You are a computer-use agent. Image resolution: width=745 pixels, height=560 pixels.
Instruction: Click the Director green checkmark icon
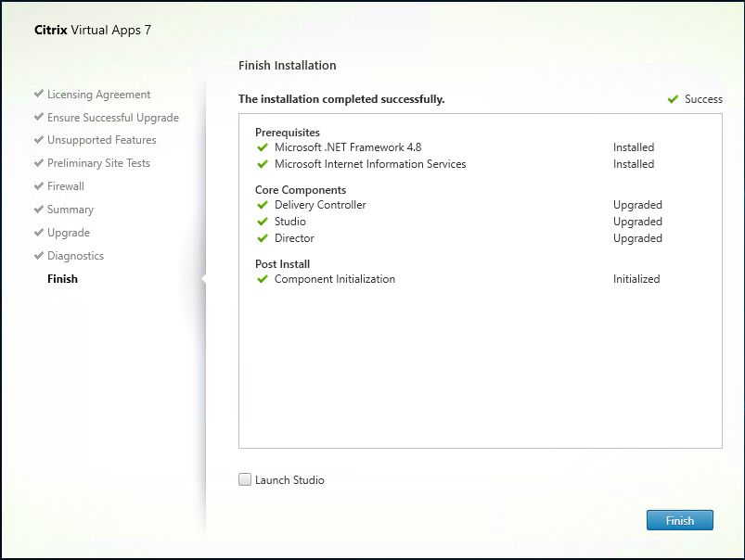pyautogui.click(x=263, y=238)
